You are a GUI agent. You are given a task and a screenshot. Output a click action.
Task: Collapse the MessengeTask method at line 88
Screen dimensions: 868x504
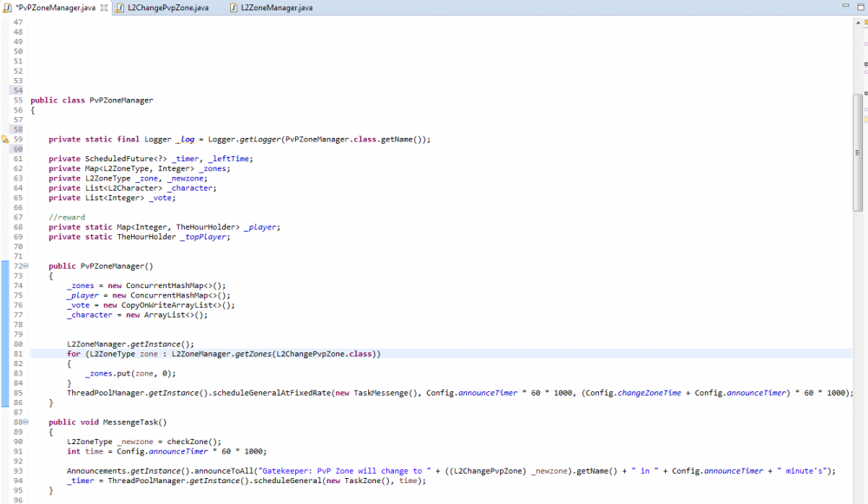(26, 422)
